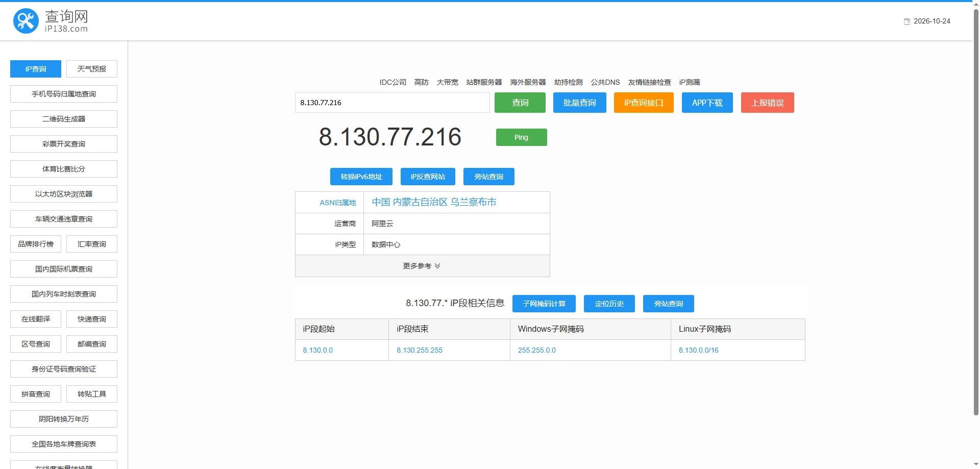The image size is (980, 469).
Task: Click the 高防 link
Action: [422, 82]
